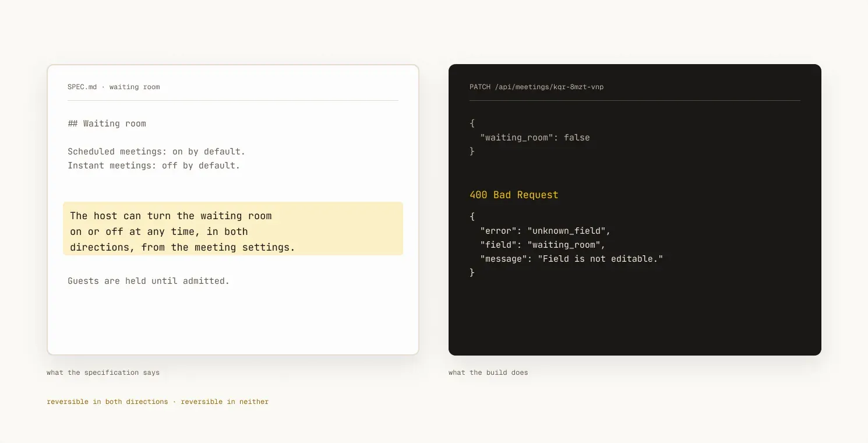Select the '"waiting_room": false' request body line

pos(535,138)
